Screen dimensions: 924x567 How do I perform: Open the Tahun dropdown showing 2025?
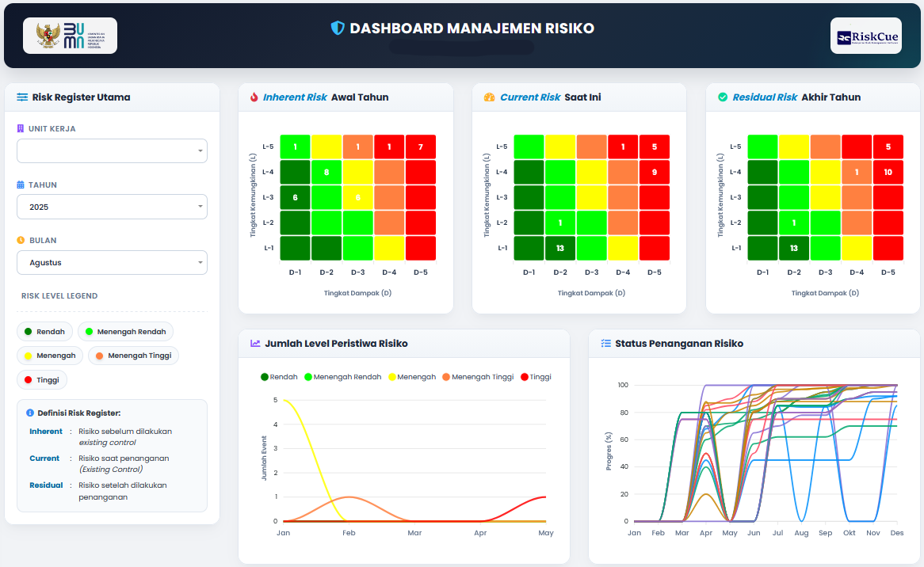point(112,207)
